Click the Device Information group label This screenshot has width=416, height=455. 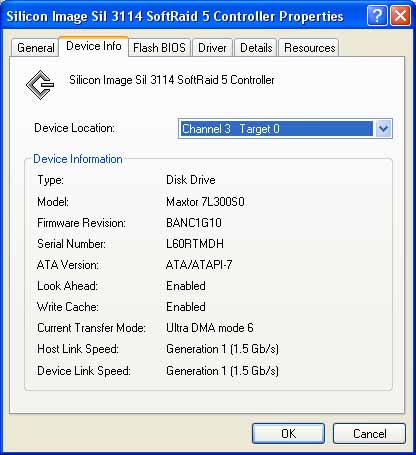(x=78, y=159)
